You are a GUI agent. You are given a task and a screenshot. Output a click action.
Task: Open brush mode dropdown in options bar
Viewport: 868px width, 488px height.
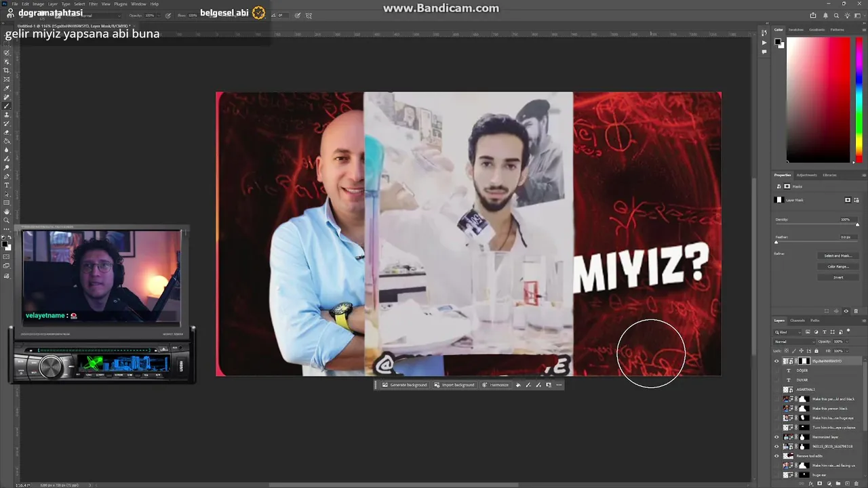point(100,15)
